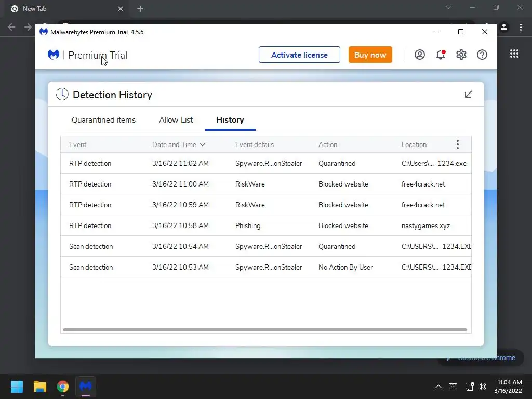Switch to Chrome in the taskbar
532x399 pixels.
63,387
